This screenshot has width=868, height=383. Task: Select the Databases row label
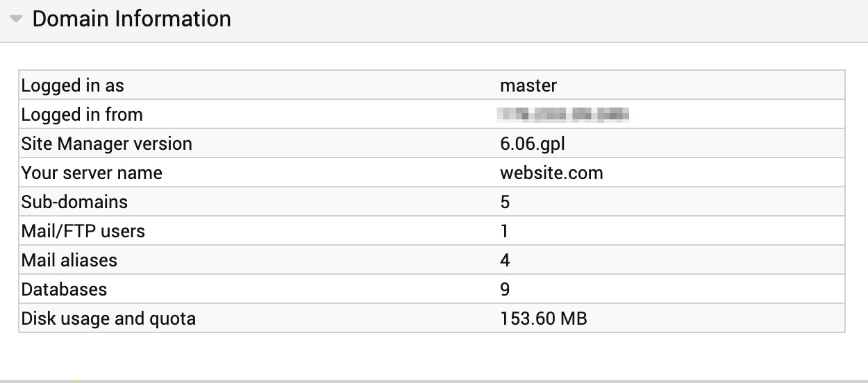[65, 289]
